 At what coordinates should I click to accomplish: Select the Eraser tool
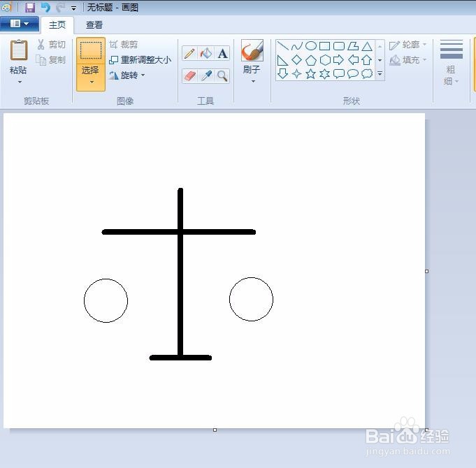pos(189,76)
